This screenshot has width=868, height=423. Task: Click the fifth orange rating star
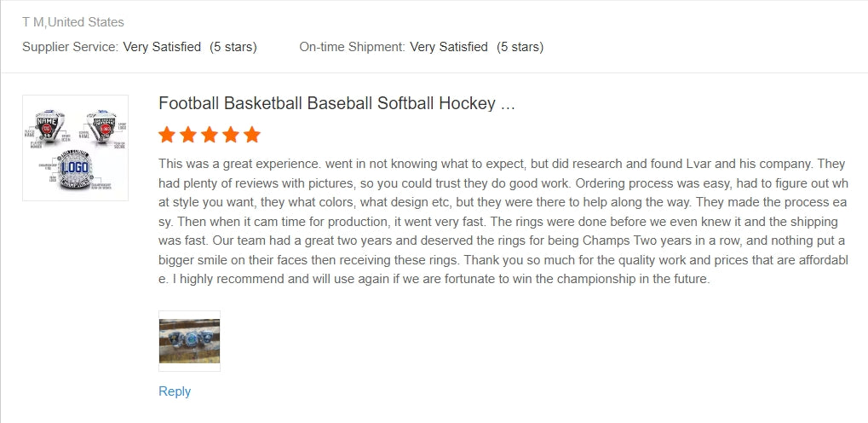click(252, 135)
